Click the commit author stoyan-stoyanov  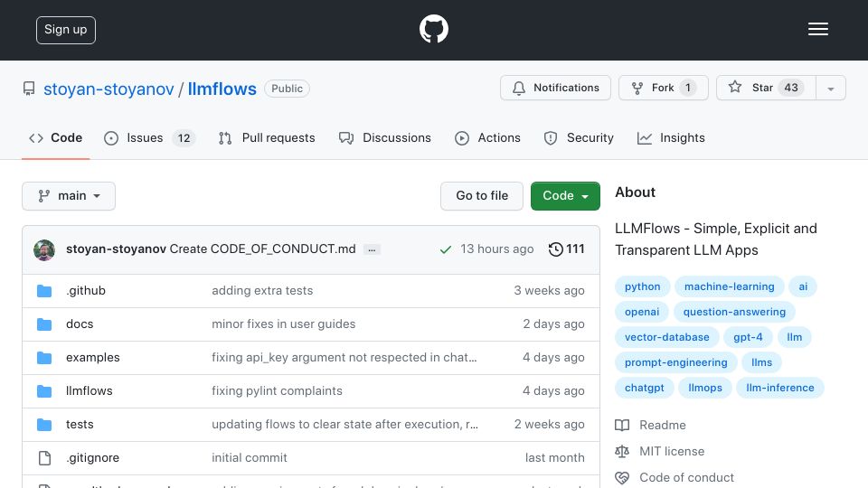point(116,249)
